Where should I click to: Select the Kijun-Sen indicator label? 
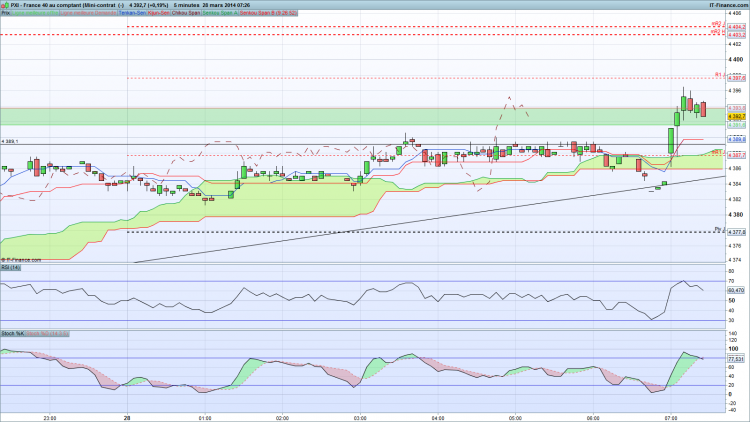click(159, 13)
